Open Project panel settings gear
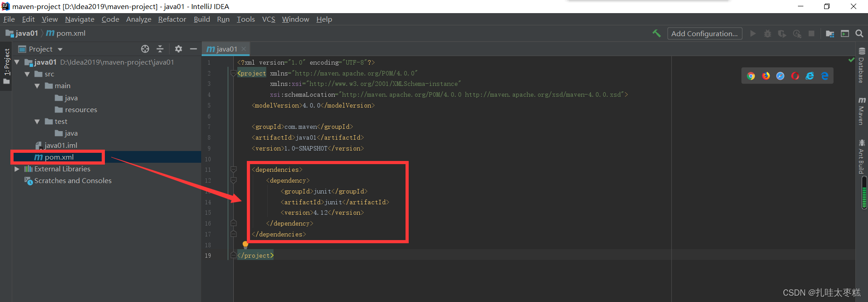Screen dimensions: 868x302 point(179,49)
